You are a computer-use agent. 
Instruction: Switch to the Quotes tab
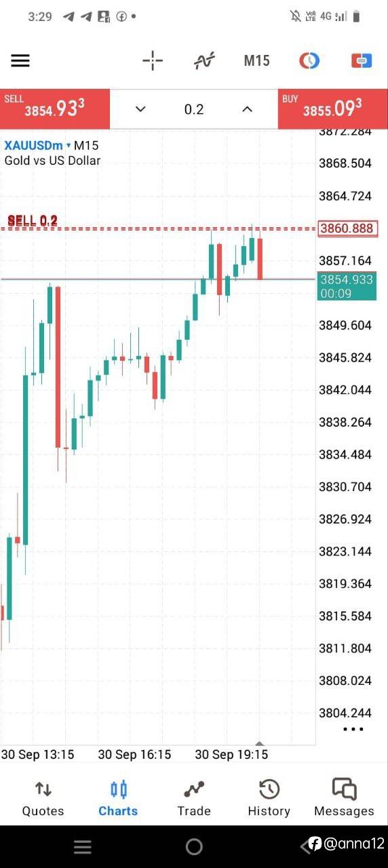point(43,797)
